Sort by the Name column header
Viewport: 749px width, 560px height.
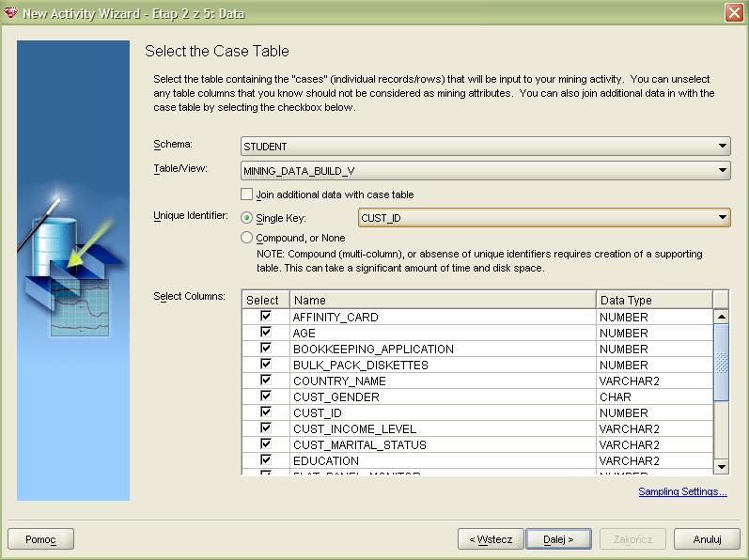[443, 300]
